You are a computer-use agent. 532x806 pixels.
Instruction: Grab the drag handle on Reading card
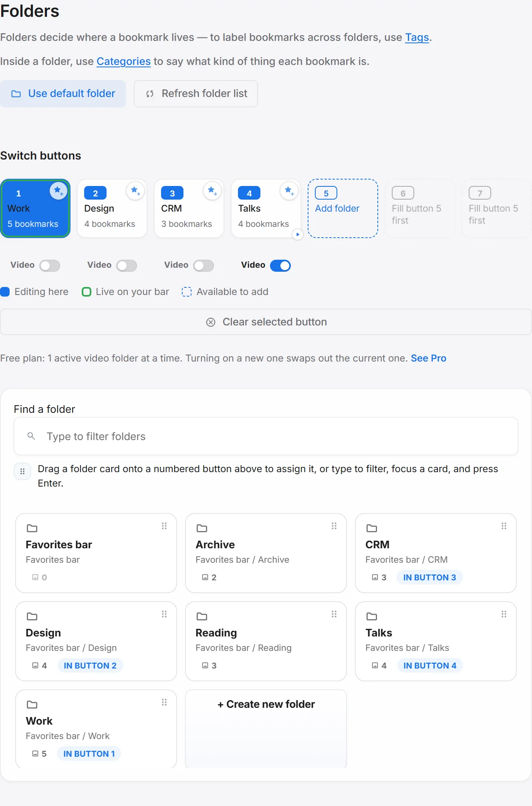[334, 614]
